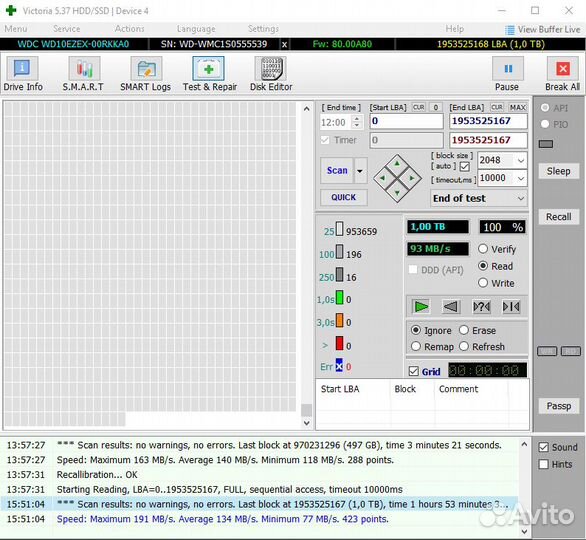Image resolution: width=586 pixels, height=540 pixels.
Task: Enable the Hints checkbox
Action: (544, 464)
